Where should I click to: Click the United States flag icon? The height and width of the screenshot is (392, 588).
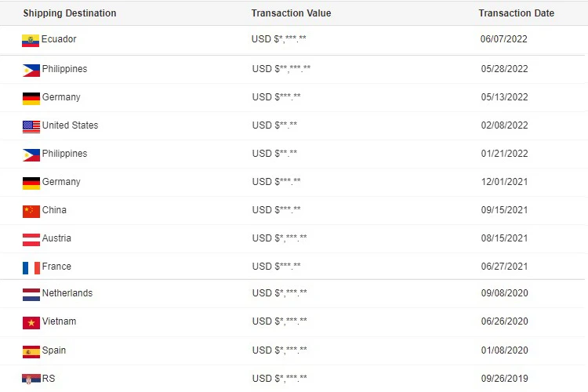point(31,126)
